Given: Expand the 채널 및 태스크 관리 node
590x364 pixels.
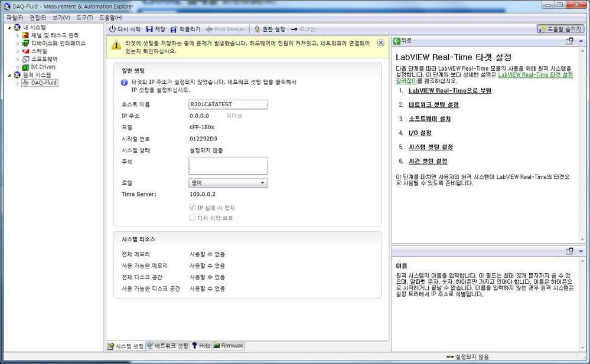Looking at the screenshot, I should pyautogui.click(x=18, y=36).
